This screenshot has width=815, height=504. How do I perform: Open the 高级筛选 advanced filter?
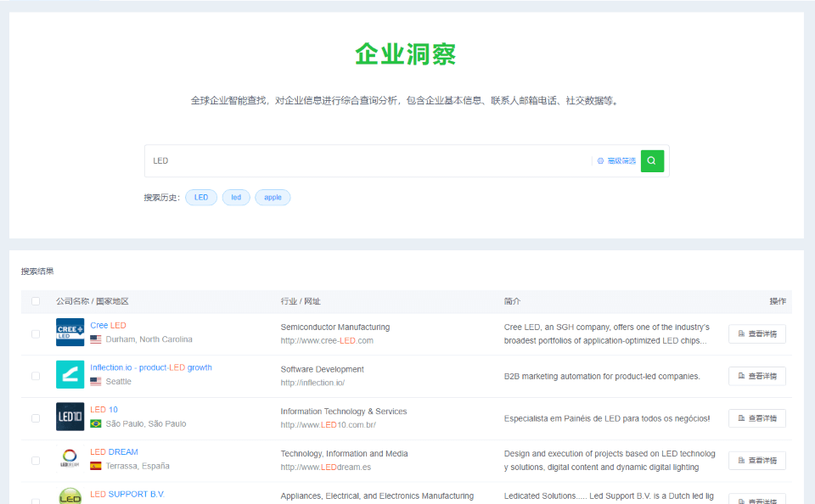tap(616, 160)
